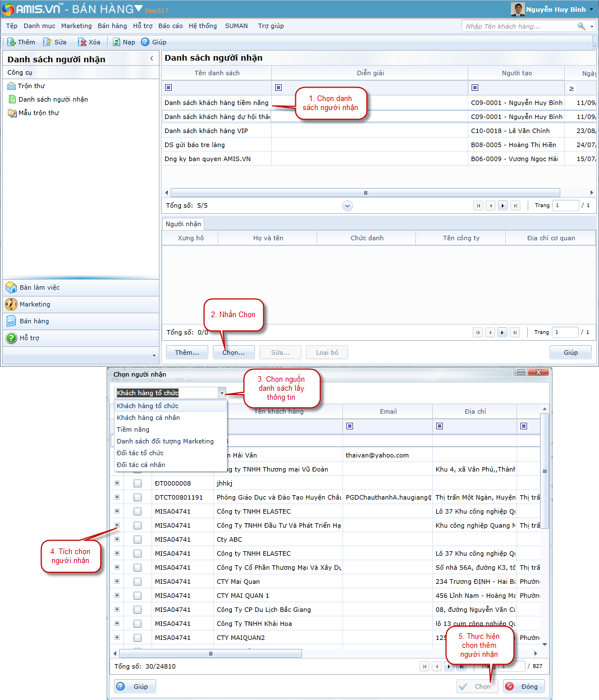Open the Khách hàng tổ chức dropdown arrow
The height and width of the screenshot is (700, 599).
(x=222, y=393)
